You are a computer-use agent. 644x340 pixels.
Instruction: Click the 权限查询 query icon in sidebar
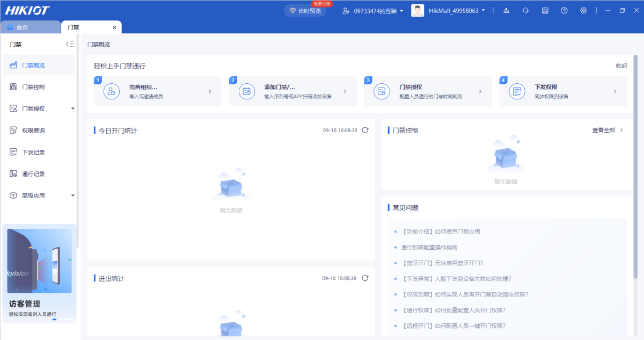click(13, 129)
